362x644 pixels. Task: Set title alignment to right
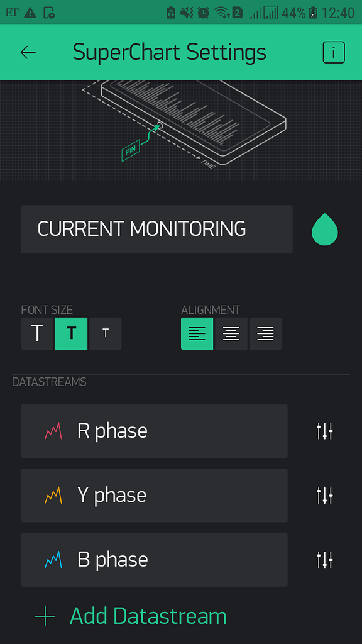point(265,333)
